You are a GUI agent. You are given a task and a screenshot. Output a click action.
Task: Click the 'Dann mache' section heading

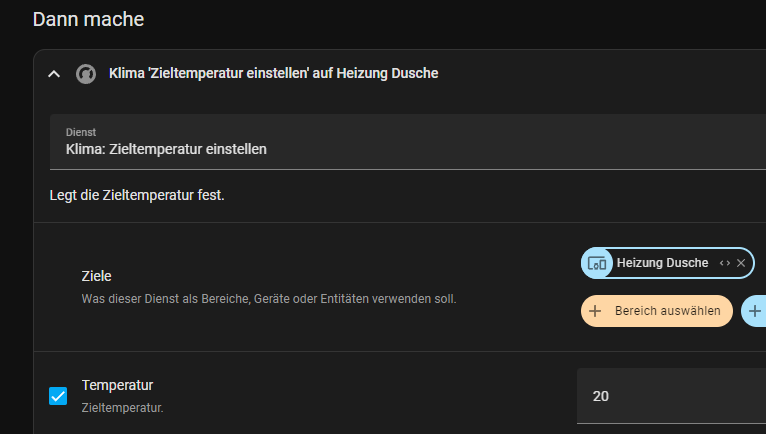coord(88,19)
